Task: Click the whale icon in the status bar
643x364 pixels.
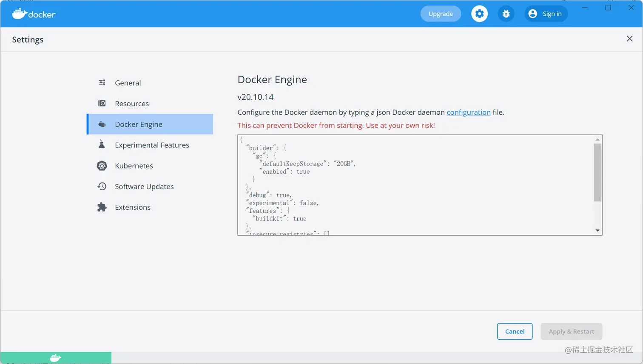Action: (x=55, y=358)
